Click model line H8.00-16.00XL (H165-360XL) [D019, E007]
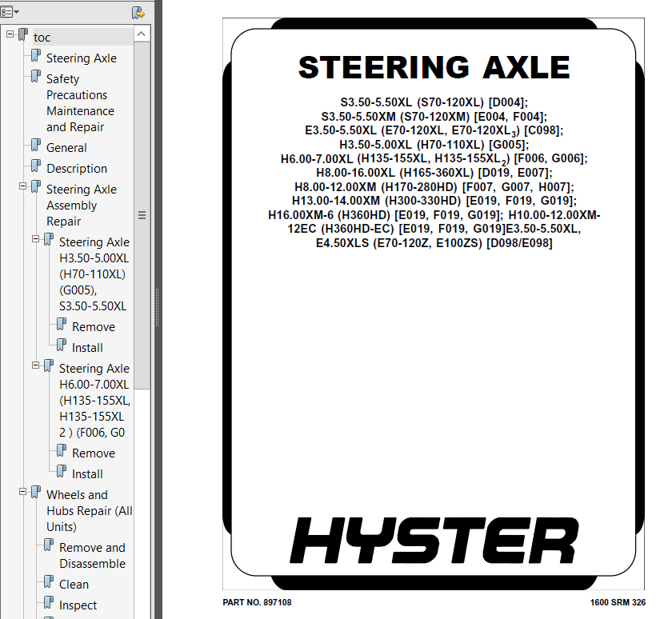The image size is (672, 619). point(434,173)
